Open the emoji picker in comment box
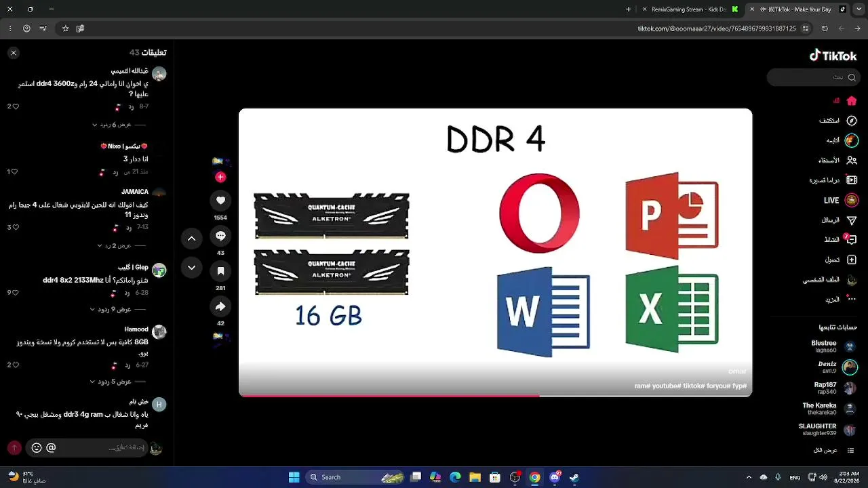 point(37,448)
